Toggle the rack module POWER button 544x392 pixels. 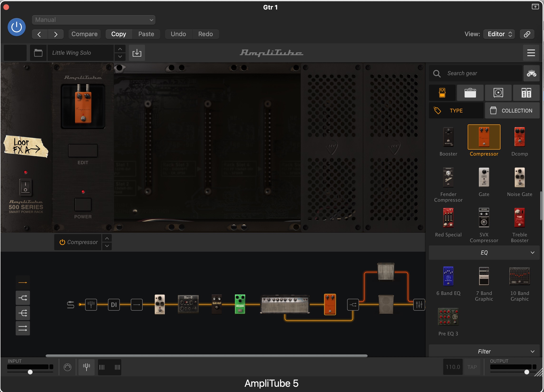pos(83,204)
